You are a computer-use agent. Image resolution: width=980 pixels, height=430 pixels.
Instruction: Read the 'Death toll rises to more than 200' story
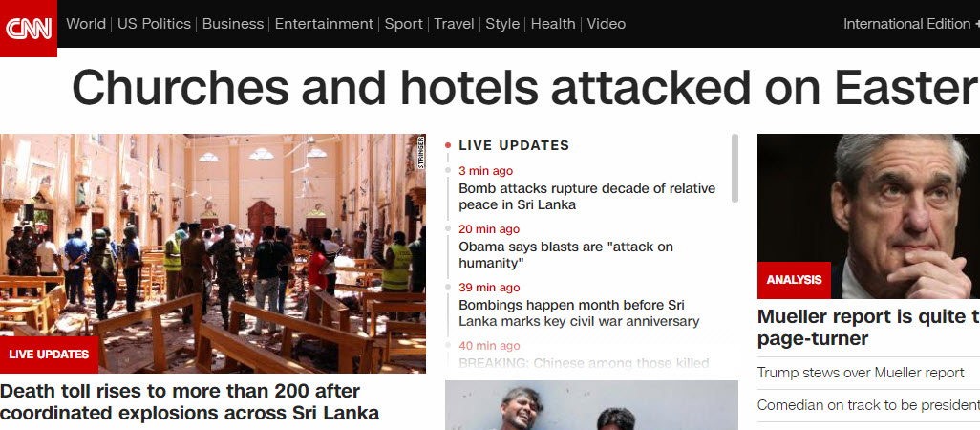pos(189,402)
